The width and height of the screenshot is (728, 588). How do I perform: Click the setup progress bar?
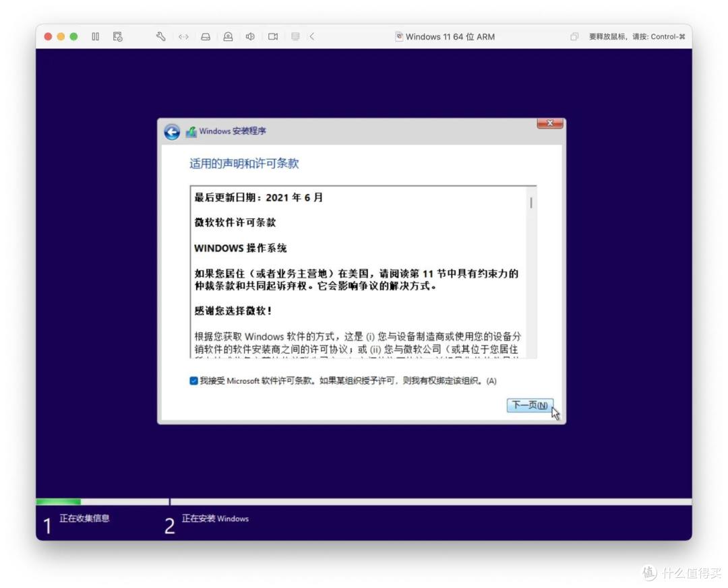pyautogui.click(x=364, y=502)
